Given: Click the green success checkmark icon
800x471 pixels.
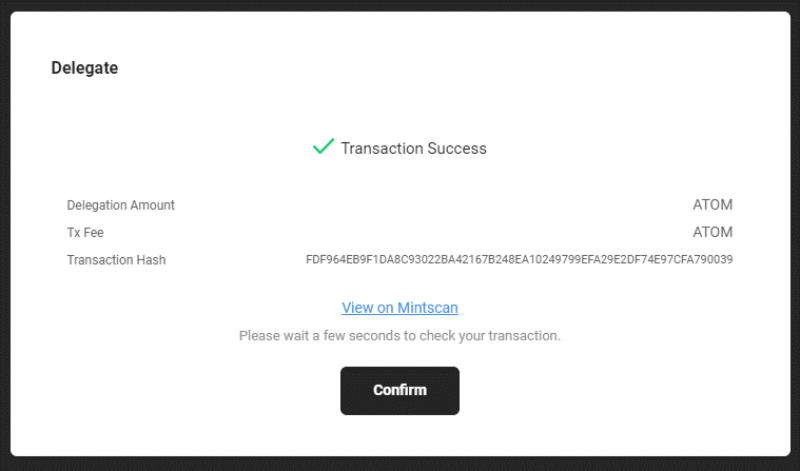Looking at the screenshot, I should (x=323, y=147).
